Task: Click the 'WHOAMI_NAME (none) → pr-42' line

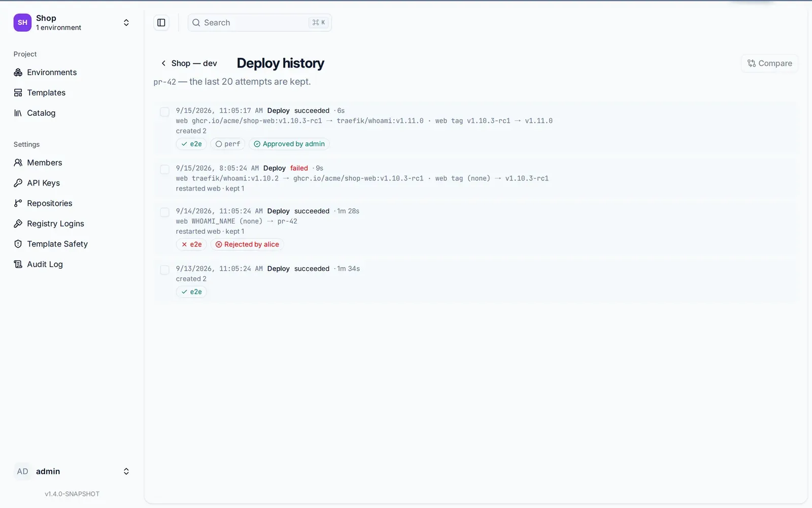Action: click(236, 221)
